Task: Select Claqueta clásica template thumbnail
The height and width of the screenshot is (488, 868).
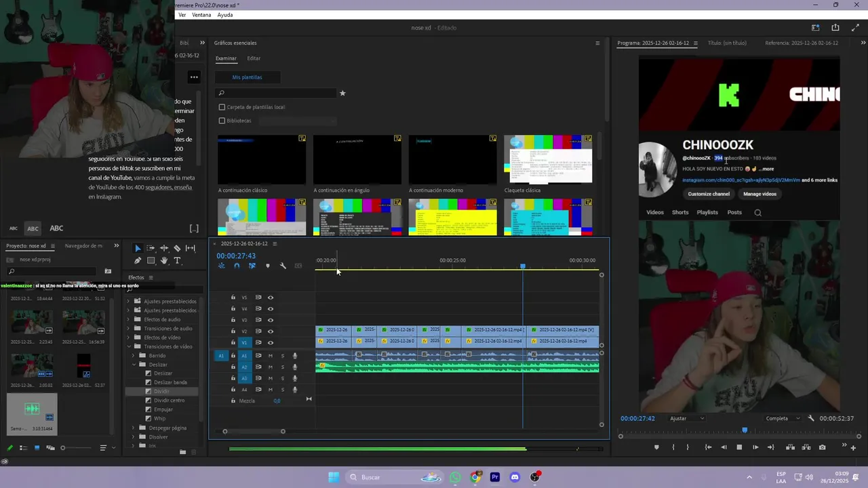Action: (548, 159)
